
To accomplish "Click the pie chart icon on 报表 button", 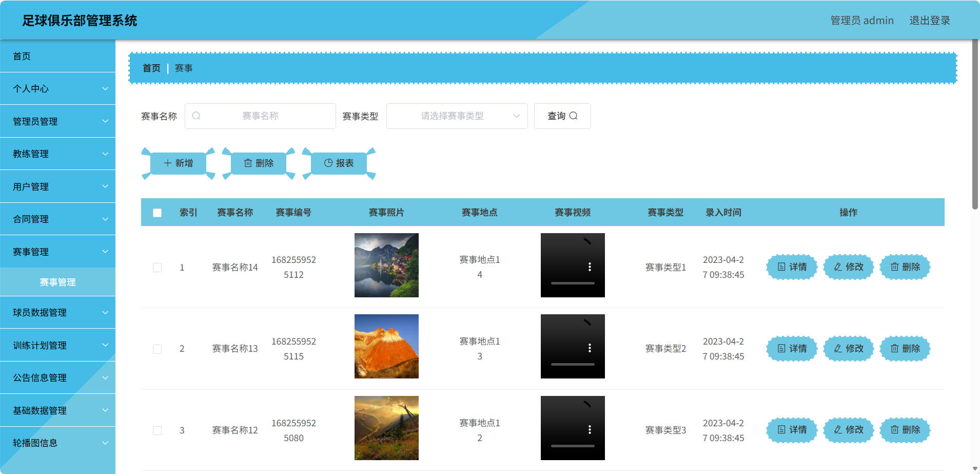I will tap(328, 163).
